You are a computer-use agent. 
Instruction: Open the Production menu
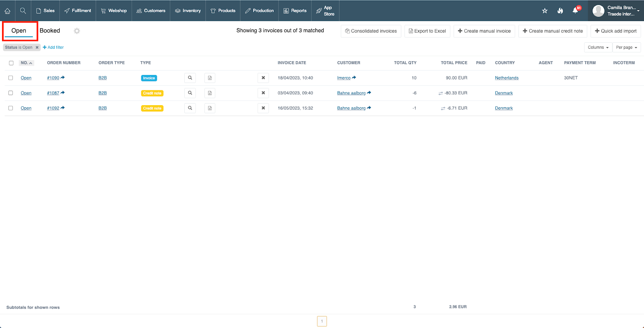pyautogui.click(x=260, y=11)
